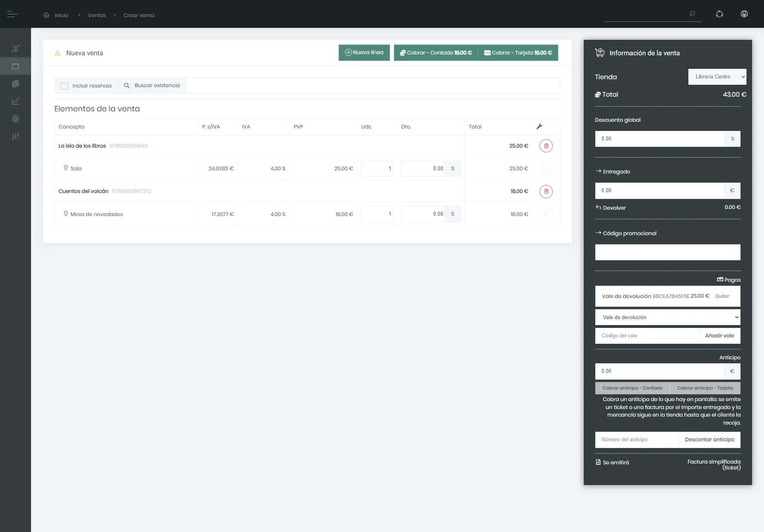The image size is (764, 532).
Task: Open the support headset icon
Action: 719,14
